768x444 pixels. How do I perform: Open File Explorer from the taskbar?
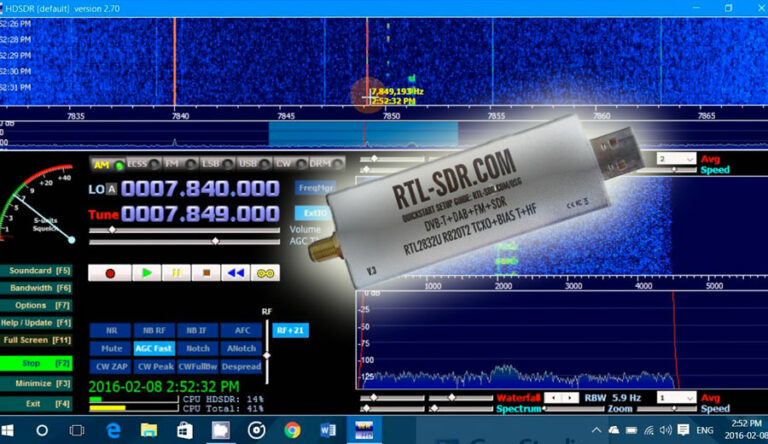149,430
